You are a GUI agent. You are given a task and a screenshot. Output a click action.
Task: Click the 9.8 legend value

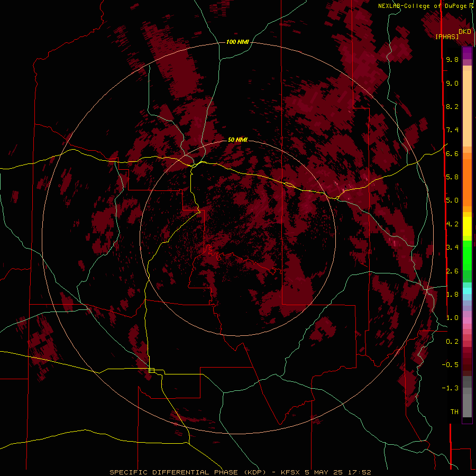(x=452, y=59)
